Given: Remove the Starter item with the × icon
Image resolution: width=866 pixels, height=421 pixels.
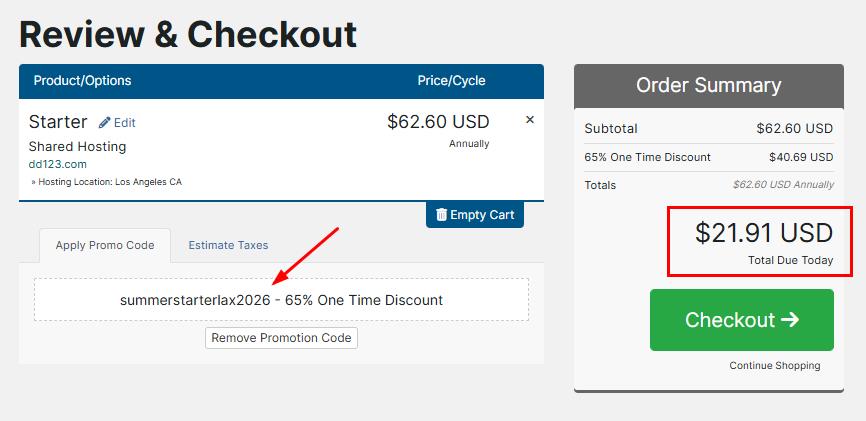Looking at the screenshot, I should click(x=530, y=120).
